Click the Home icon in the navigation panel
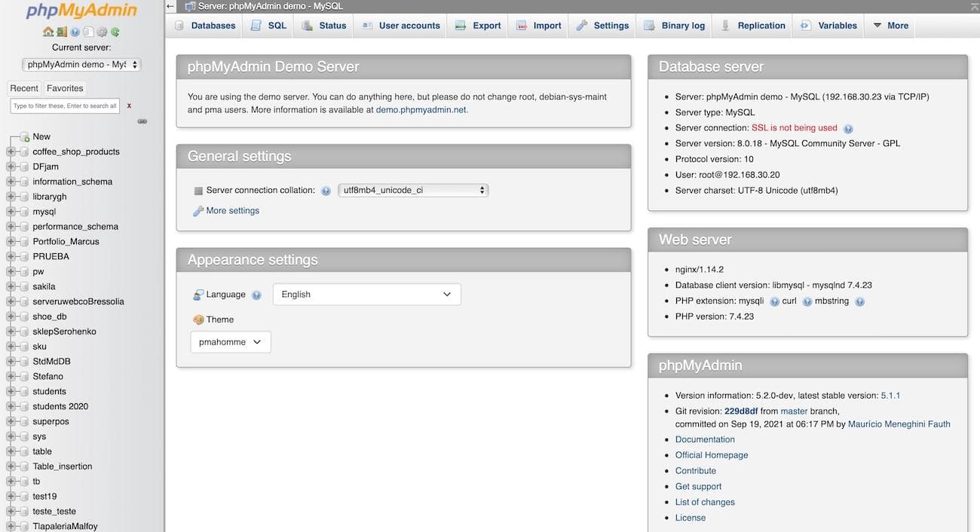Screen dimensions: 980x532 pos(47,32)
